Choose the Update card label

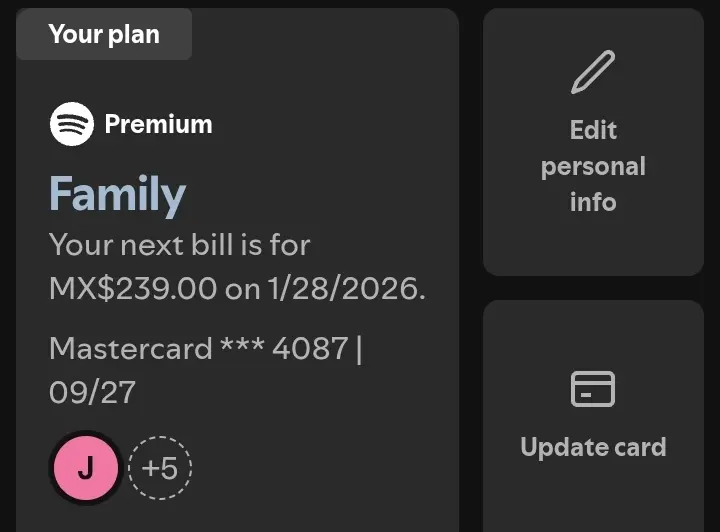(593, 447)
